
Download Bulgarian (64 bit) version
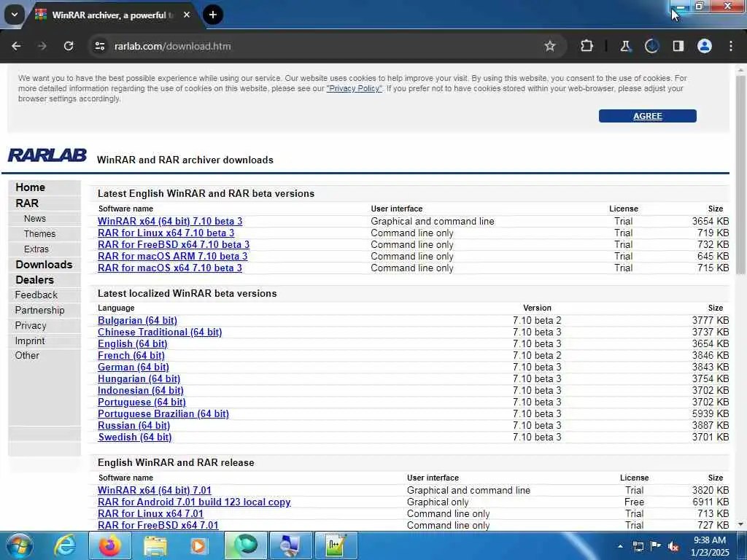coord(137,321)
